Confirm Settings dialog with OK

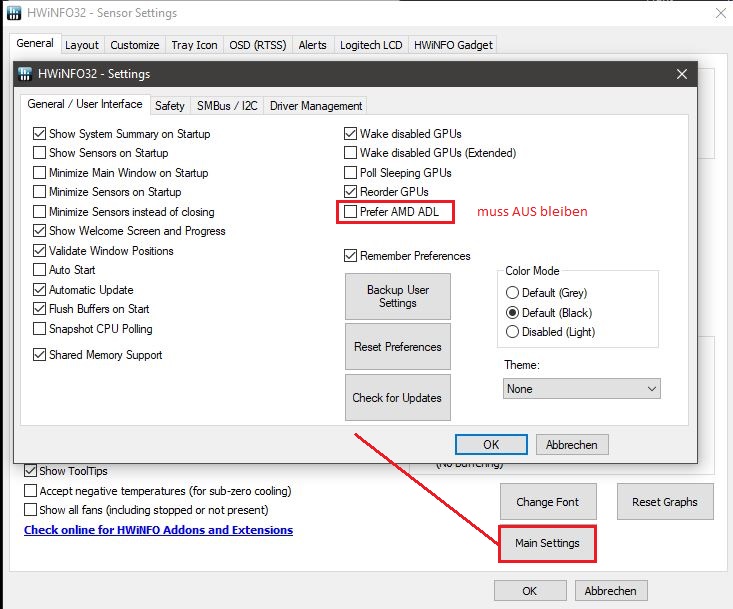[x=491, y=444]
